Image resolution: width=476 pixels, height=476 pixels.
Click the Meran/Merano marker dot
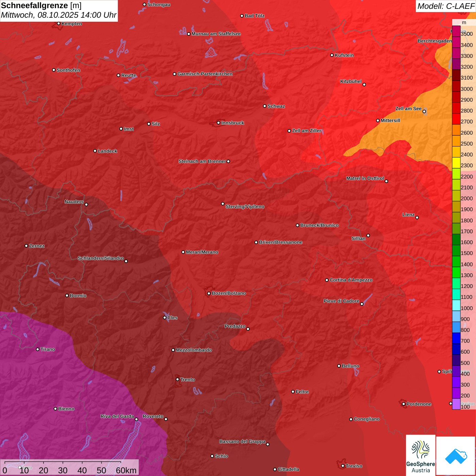183,252
